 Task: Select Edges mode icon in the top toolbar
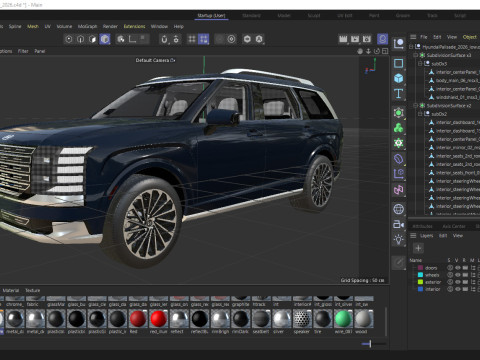click(81, 39)
